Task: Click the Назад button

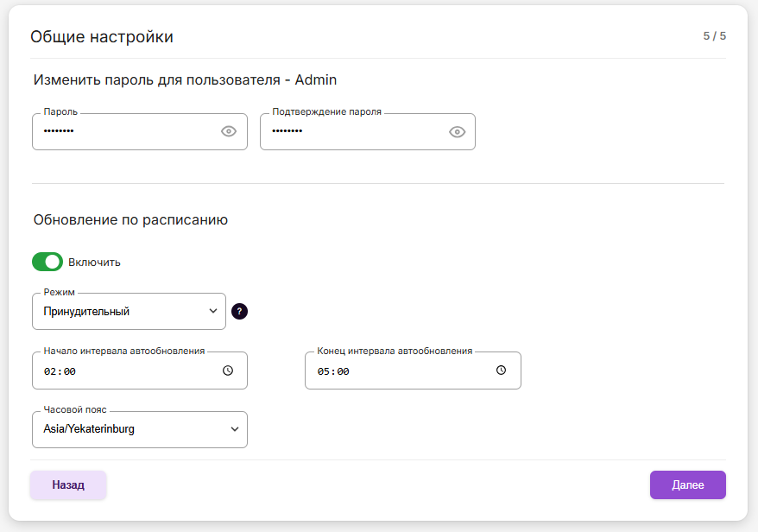Action: coord(68,485)
